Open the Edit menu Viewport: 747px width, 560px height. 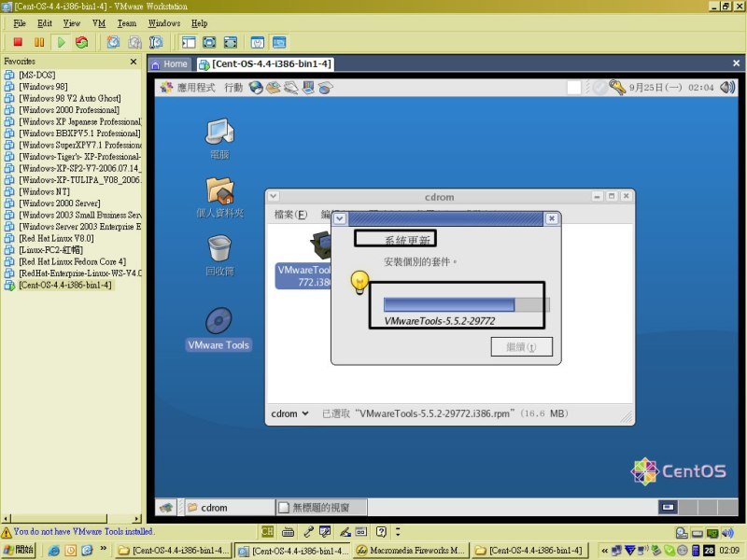(x=44, y=23)
